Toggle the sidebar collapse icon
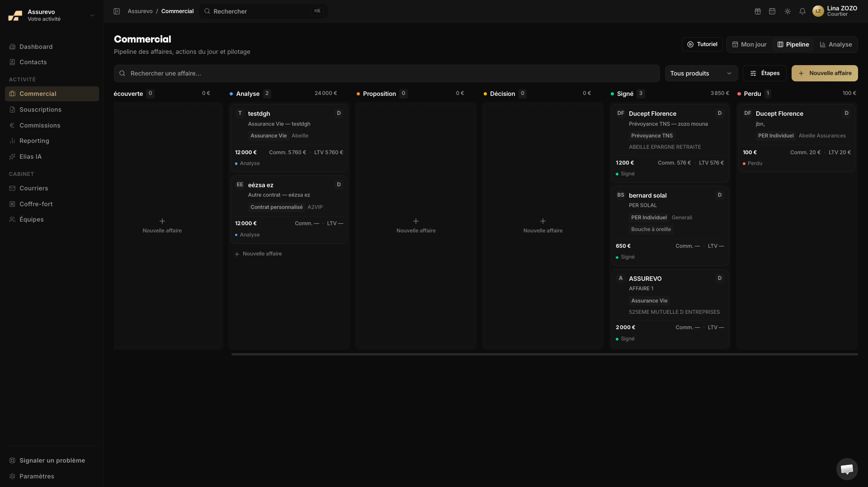This screenshot has width=868, height=487. (117, 11)
